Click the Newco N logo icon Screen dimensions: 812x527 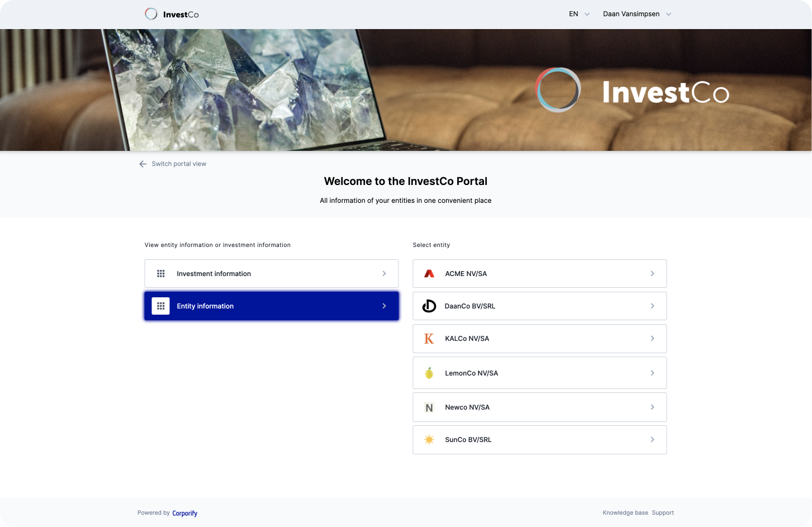(429, 407)
